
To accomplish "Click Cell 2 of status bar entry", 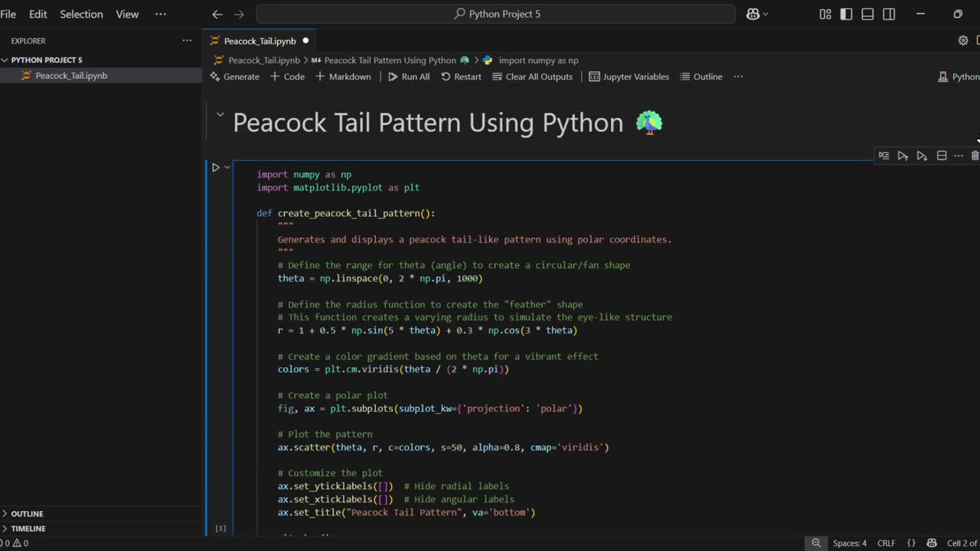I will pos(962,543).
